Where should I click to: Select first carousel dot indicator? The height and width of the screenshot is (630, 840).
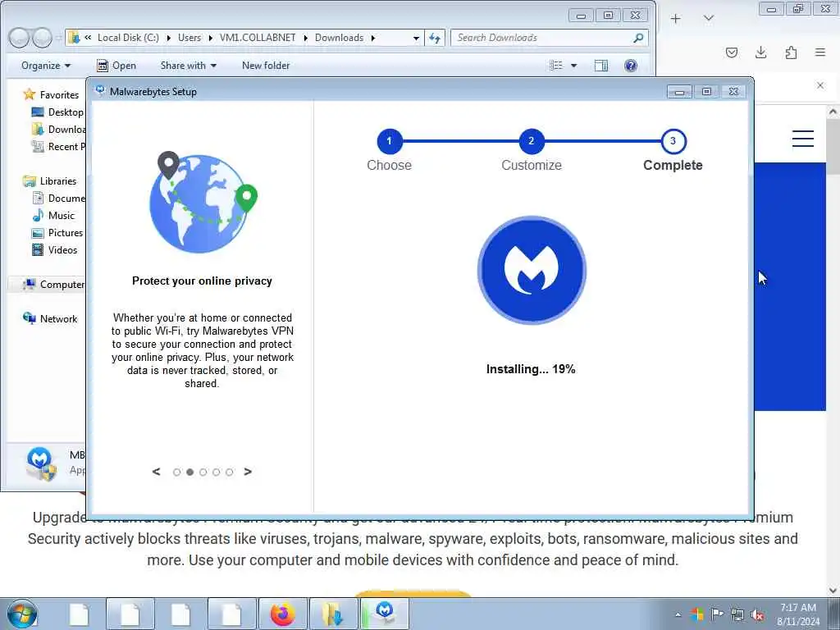pos(177,472)
